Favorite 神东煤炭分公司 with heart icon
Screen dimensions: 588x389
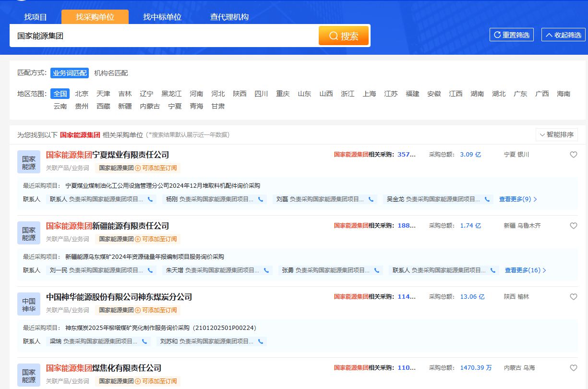point(573,297)
